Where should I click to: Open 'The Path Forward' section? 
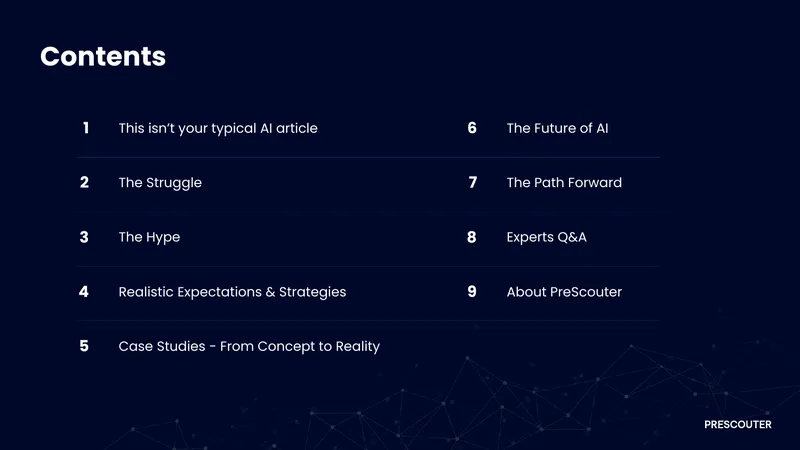tap(564, 183)
